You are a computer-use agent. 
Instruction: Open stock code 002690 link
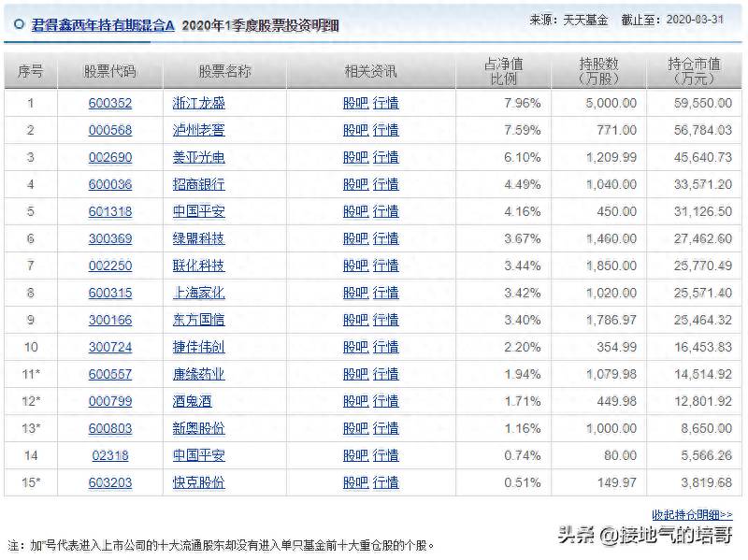tap(110, 157)
